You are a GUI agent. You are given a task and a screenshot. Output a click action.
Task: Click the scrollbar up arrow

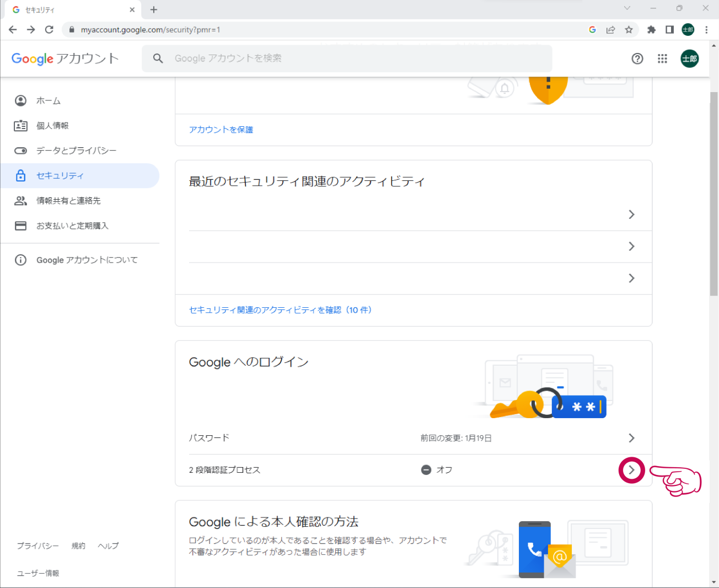coord(714,45)
